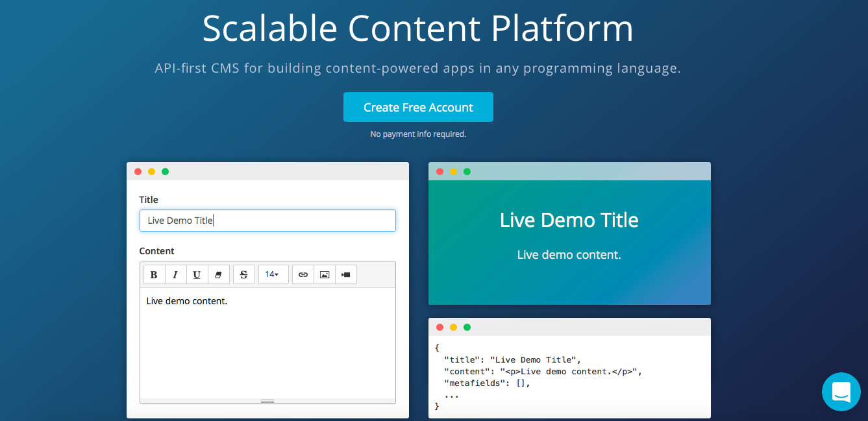Click the insert link icon

[x=303, y=274]
